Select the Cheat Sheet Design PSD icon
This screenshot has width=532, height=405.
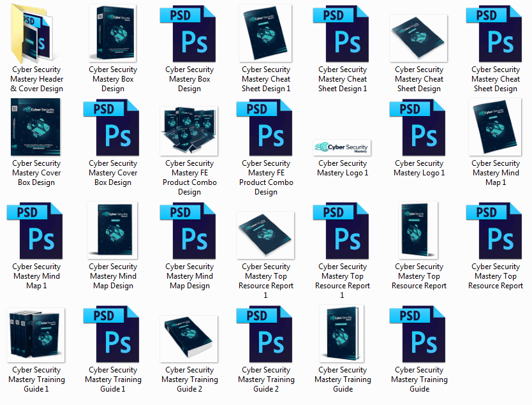[x=494, y=33]
